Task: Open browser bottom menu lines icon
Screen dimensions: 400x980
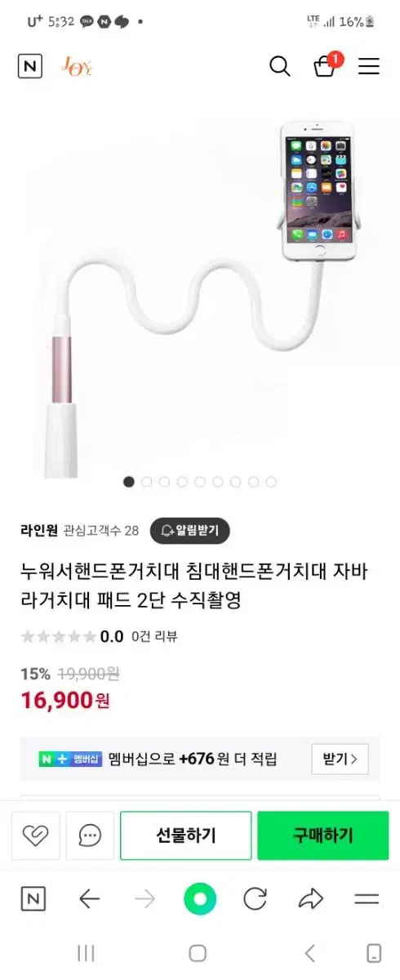Action: pos(367,900)
